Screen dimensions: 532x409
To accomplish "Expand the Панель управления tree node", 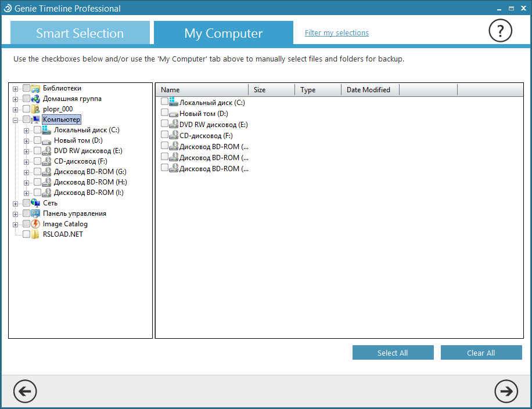I will 15,214.
